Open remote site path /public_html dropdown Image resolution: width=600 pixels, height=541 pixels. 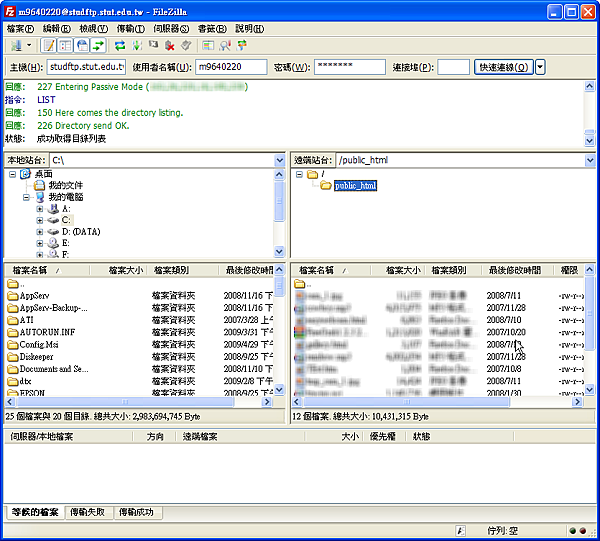(x=590, y=160)
